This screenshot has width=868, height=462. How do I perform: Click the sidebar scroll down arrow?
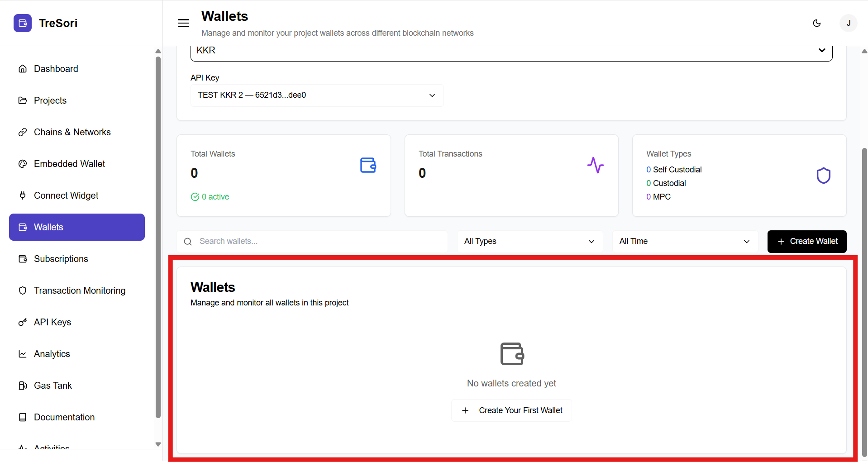click(x=158, y=444)
